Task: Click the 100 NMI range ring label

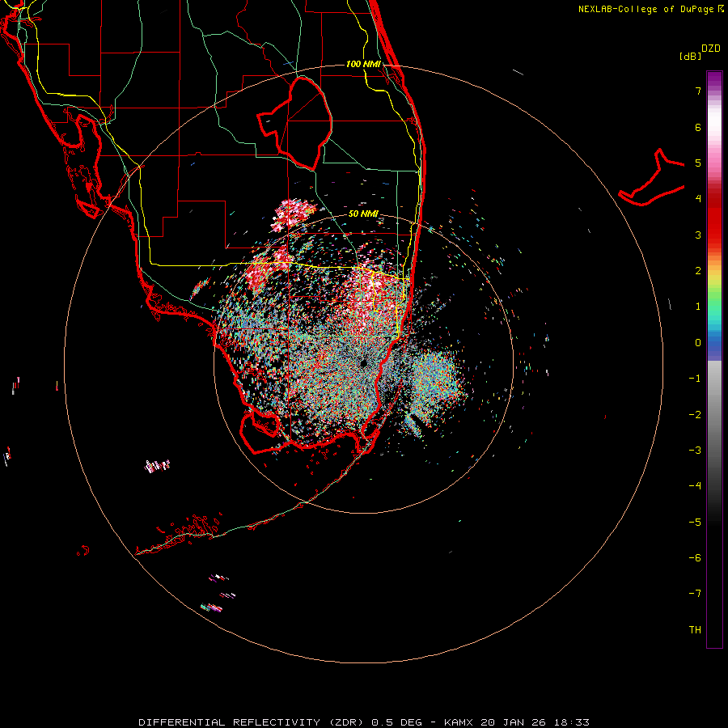Action: [x=363, y=64]
